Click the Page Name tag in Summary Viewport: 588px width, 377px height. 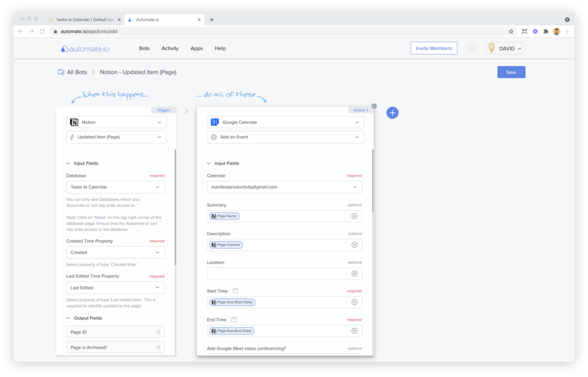pyautogui.click(x=225, y=216)
